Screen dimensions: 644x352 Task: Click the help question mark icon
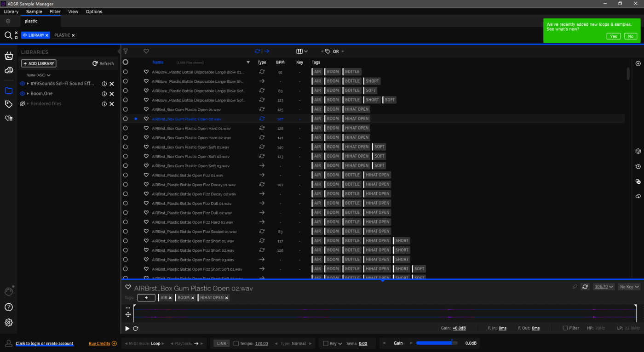pyautogui.click(x=9, y=307)
